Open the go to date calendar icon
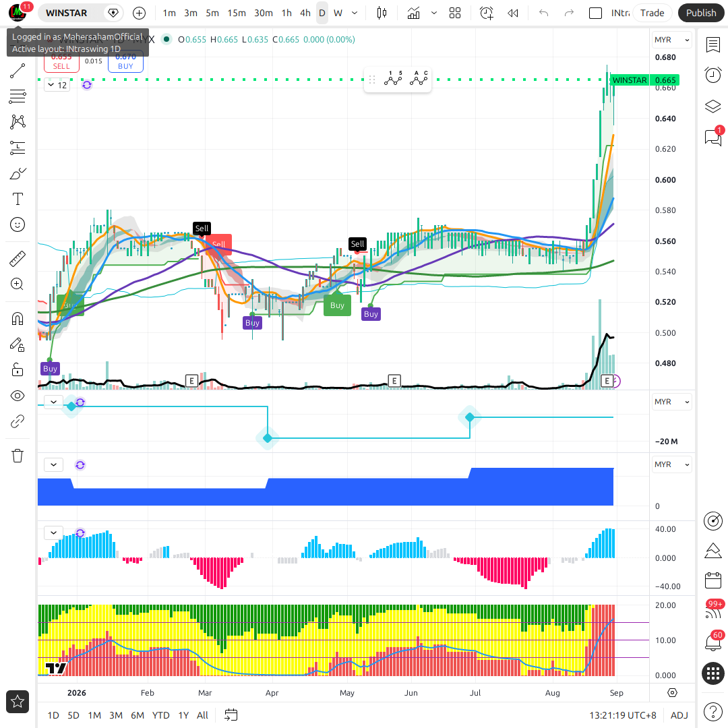728x728 pixels. 231,715
